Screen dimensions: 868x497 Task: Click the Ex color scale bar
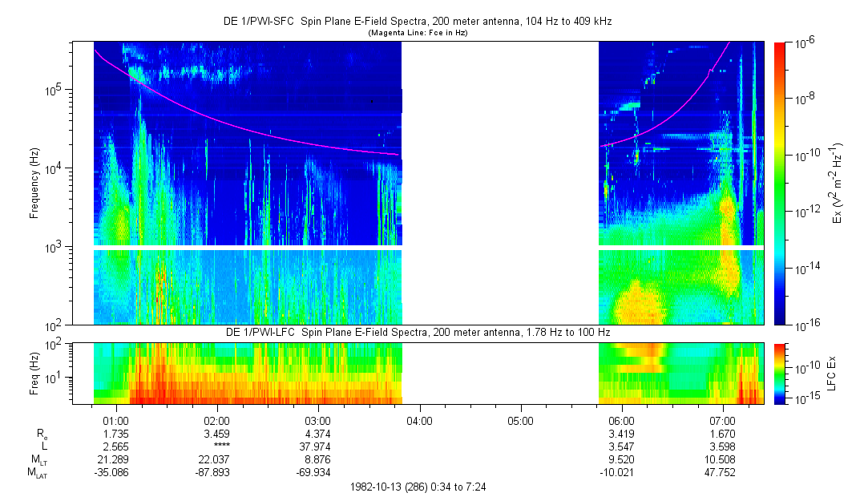coord(780,183)
